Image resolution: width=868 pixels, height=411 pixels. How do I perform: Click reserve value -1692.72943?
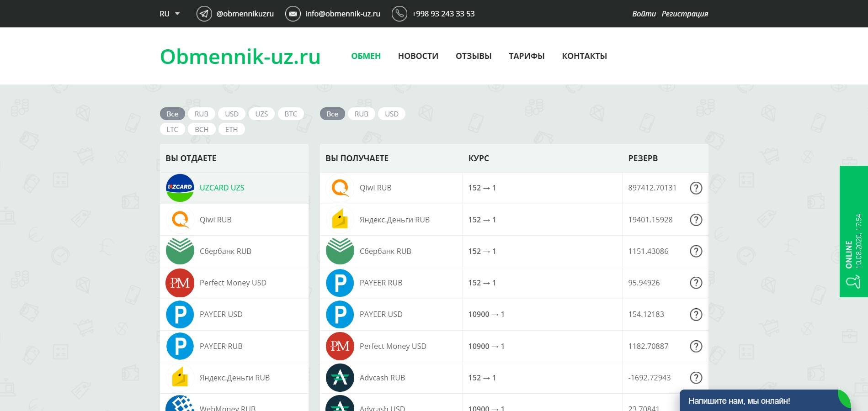[650, 378]
